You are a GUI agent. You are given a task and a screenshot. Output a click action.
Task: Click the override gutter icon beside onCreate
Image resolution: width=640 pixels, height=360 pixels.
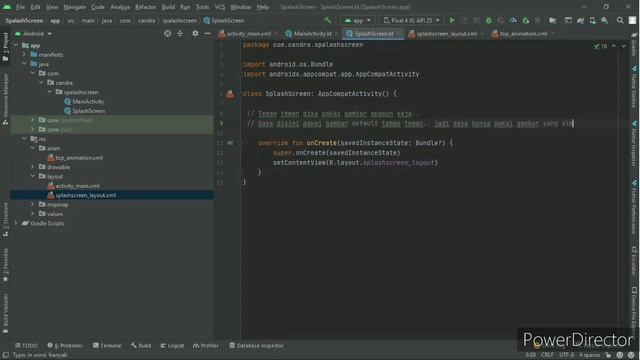tap(230, 143)
